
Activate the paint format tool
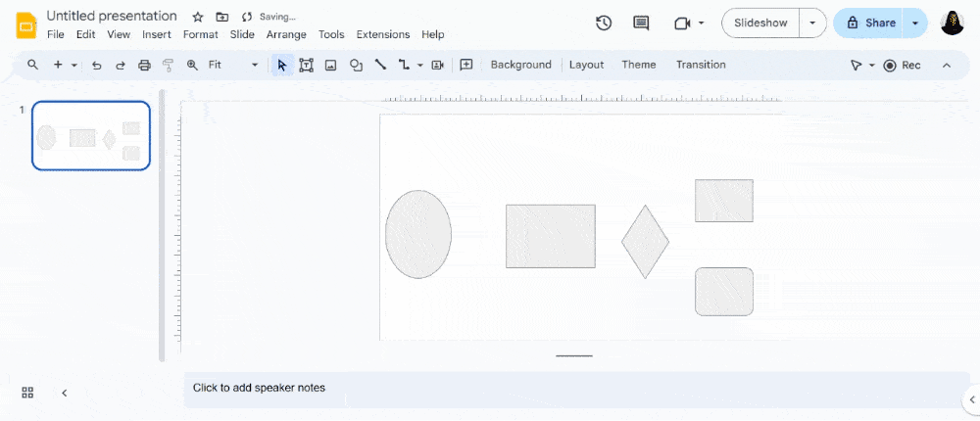click(168, 65)
